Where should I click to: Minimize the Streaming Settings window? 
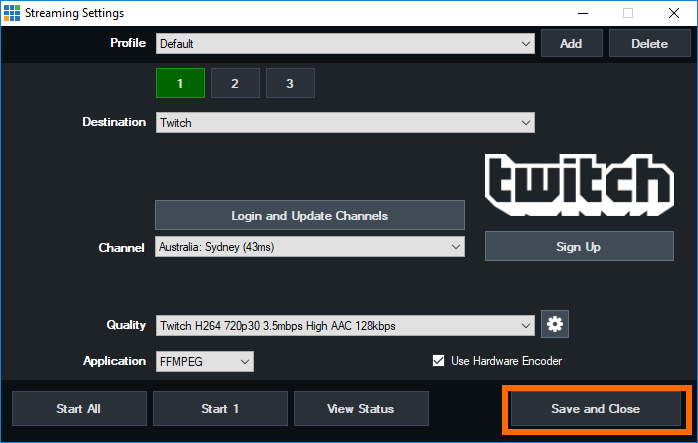pos(581,13)
